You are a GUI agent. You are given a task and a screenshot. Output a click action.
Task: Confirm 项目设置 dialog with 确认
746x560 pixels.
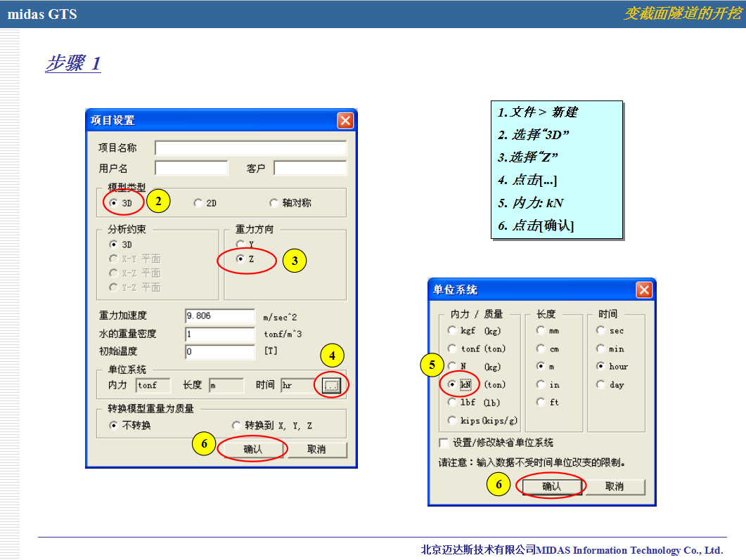click(x=252, y=449)
